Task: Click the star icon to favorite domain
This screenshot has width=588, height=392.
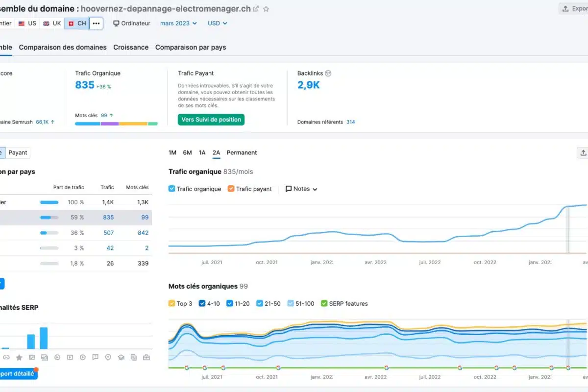Action: [x=266, y=9]
